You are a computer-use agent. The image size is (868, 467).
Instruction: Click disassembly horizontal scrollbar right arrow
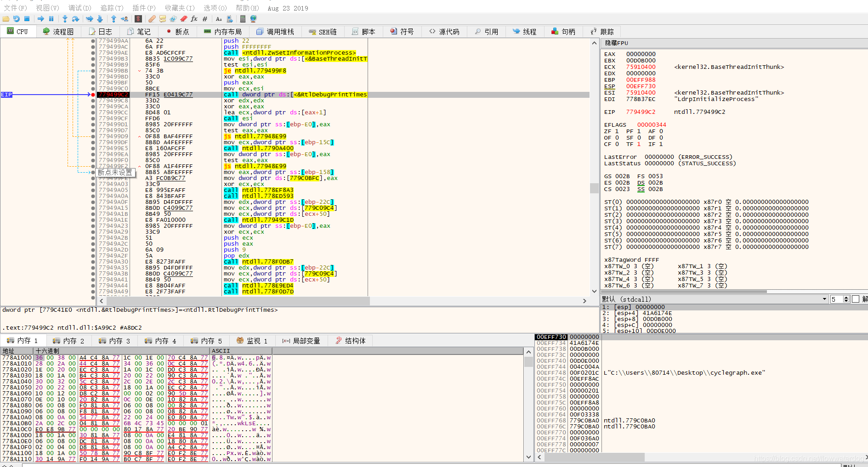[x=584, y=301]
